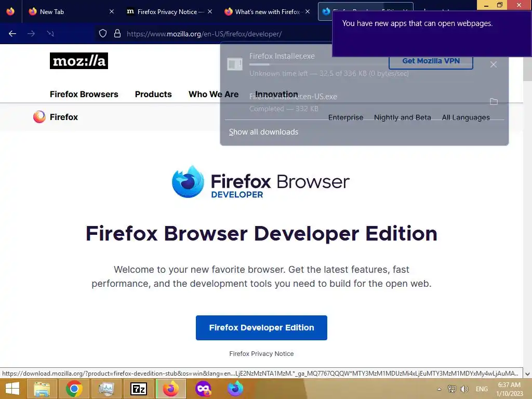The height and width of the screenshot is (399, 532).
Task: Open Firefox Privacy Notice link below button
Action: coord(262,353)
